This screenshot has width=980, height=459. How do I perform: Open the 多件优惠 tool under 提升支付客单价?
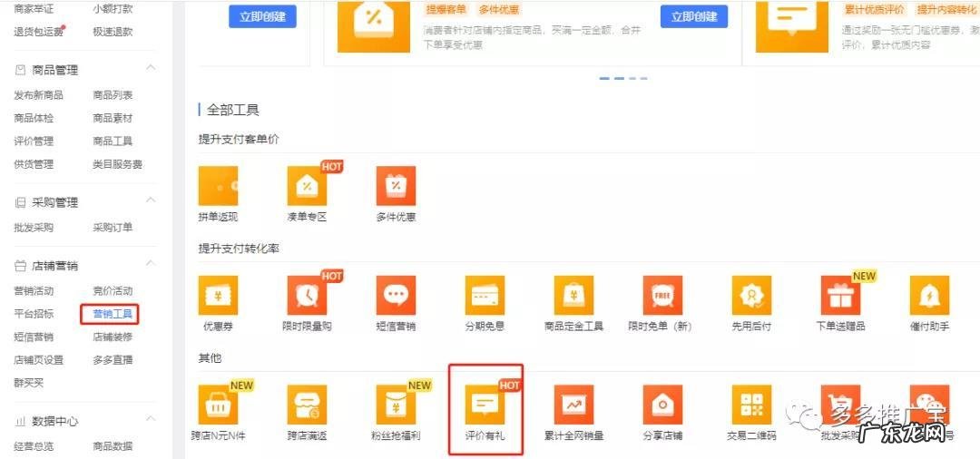pyautogui.click(x=396, y=185)
